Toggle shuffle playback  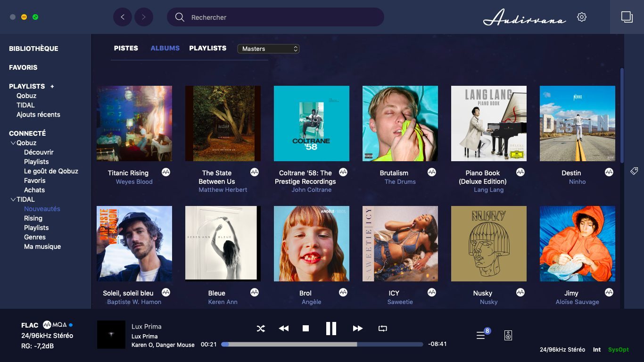pyautogui.click(x=261, y=329)
